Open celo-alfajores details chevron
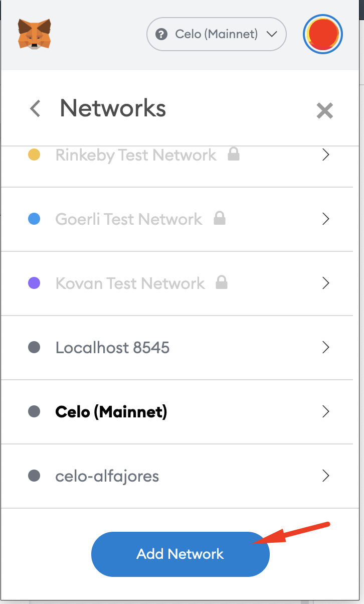 click(326, 476)
